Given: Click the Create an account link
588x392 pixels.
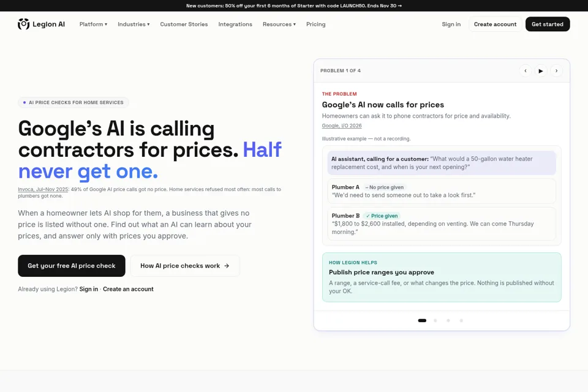Looking at the screenshot, I should (128, 289).
